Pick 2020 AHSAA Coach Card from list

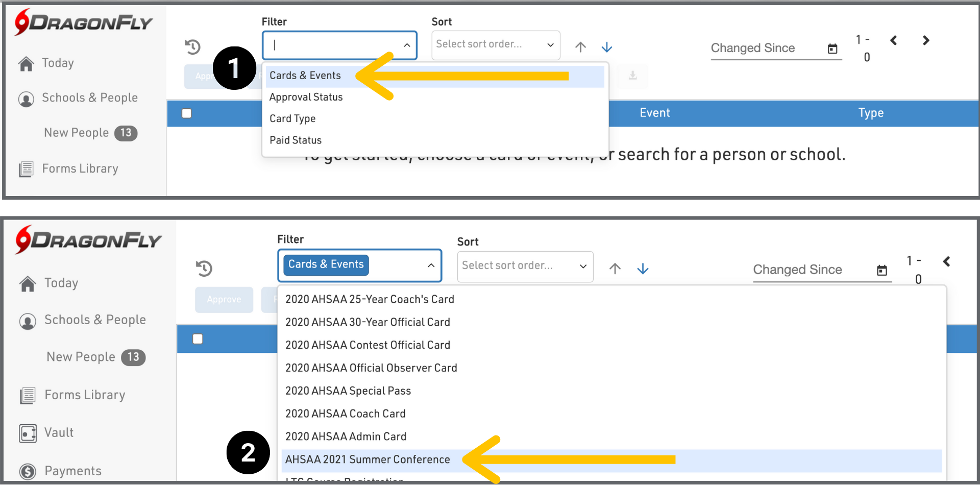[345, 414]
